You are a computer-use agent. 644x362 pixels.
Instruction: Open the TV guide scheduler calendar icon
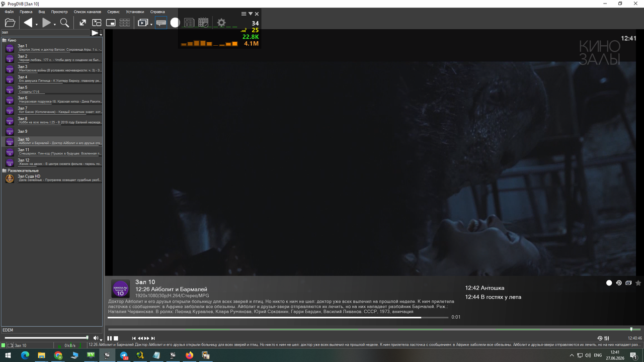[x=203, y=23]
